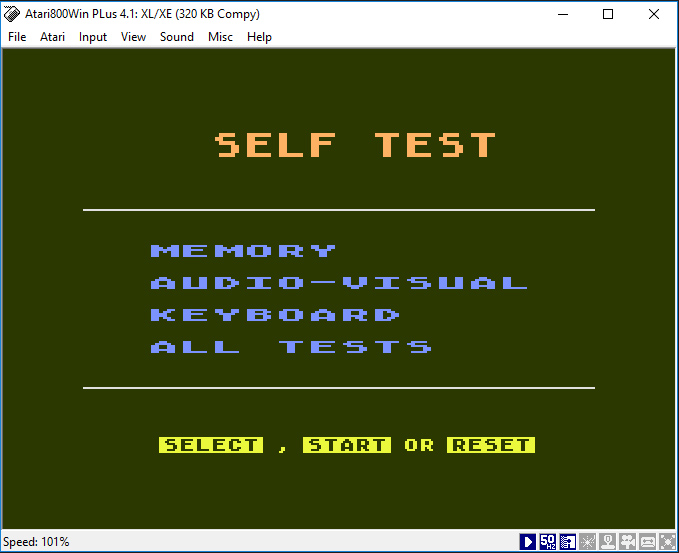Click the cassette tape status icon
Image resolution: width=679 pixels, height=553 pixels.
(648, 542)
